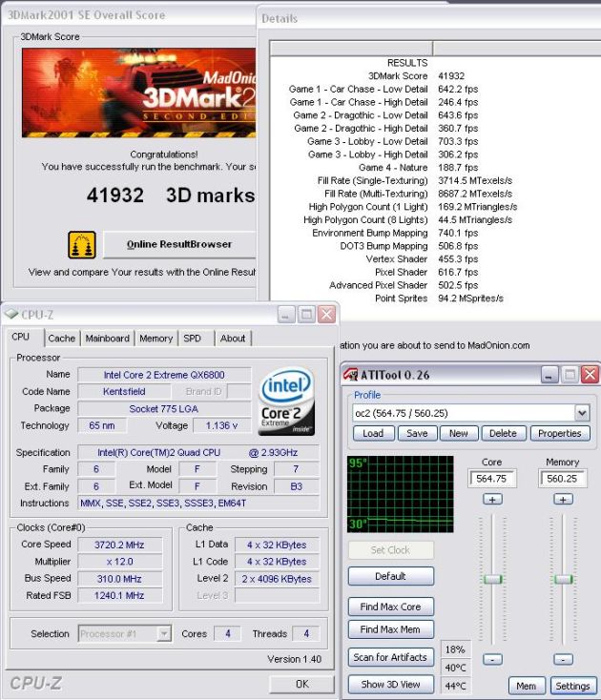Open the Processor #1 selection dropdown
Screen dimensions: 601x700
click(x=164, y=633)
